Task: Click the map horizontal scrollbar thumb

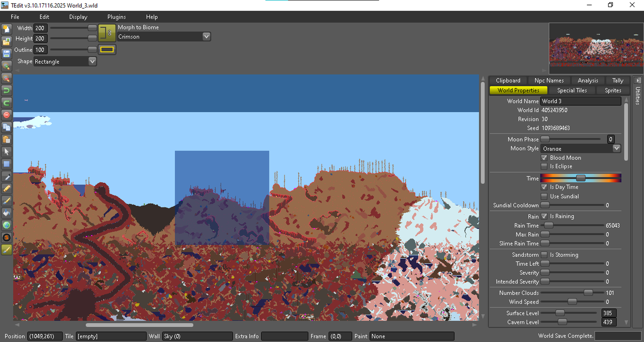Action: click(140, 324)
